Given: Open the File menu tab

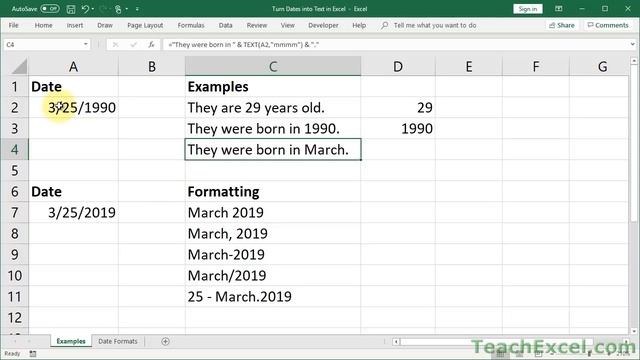Looking at the screenshot, I should [13, 25].
